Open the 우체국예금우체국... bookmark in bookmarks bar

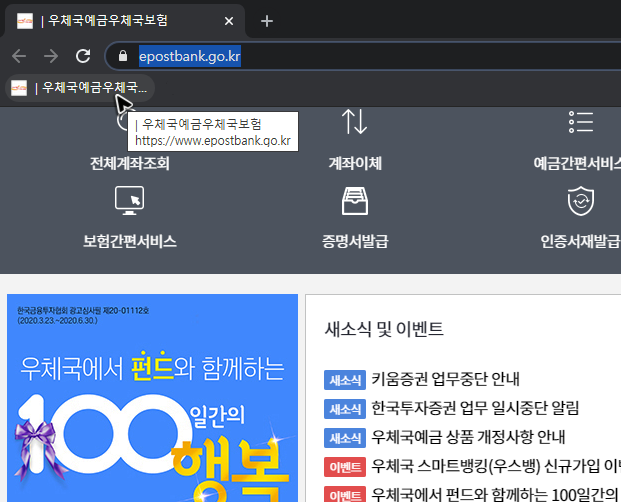pos(80,88)
